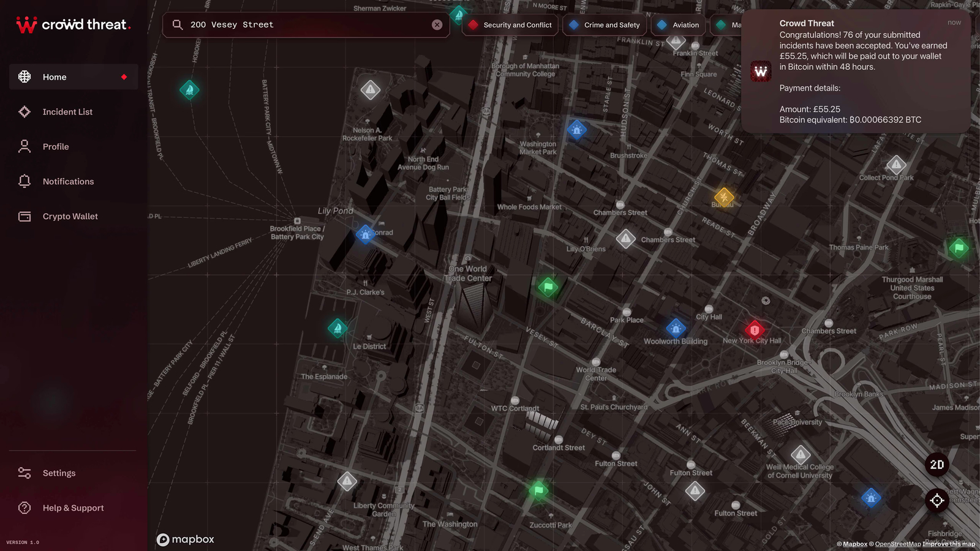Click the Help & Support question icon
Image resolution: width=980 pixels, height=551 pixels.
(x=24, y=508)
